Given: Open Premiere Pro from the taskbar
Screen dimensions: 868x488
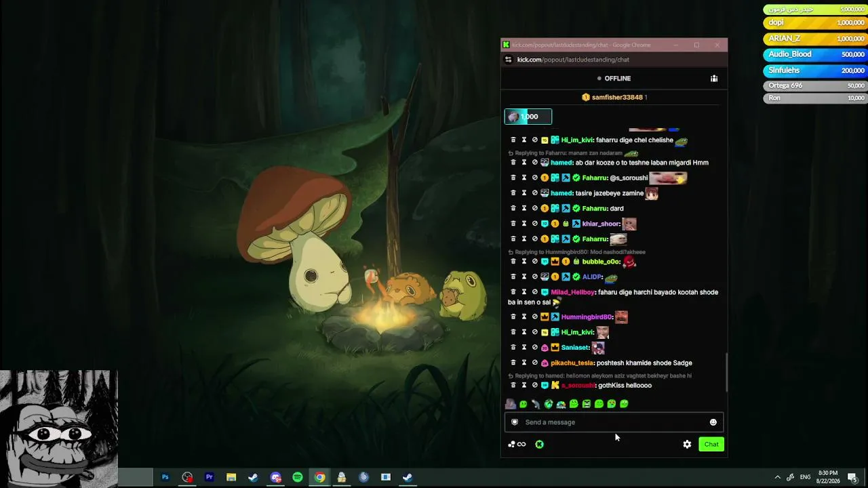Looking at the screenshot, I should click(210, 477).
